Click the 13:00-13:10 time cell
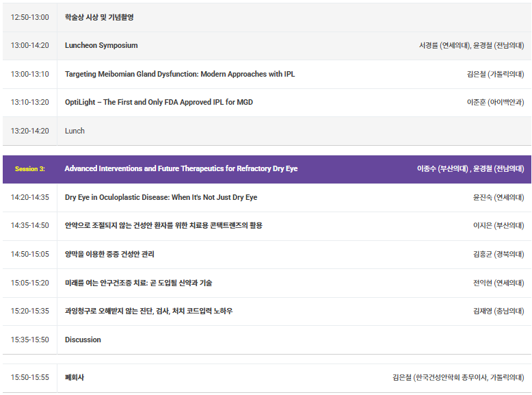The width and height of the screenshot is (532, 395). (x=30, y=75)
